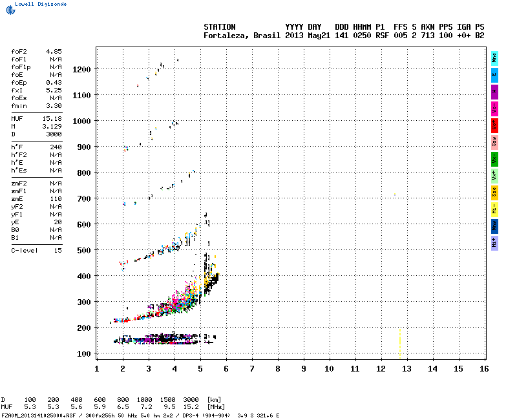517x420 pixels.
Task: Click the Lowell Digisonde globe logo
Action: [10, 10]
